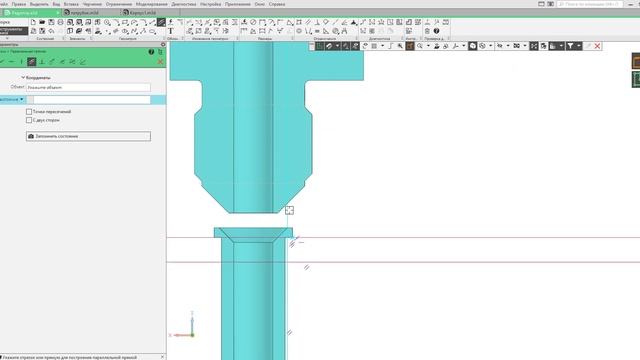Screen dimensions: 640x360
Task: Select the highlighted parallel line tool icon
Action: (161, 22)
